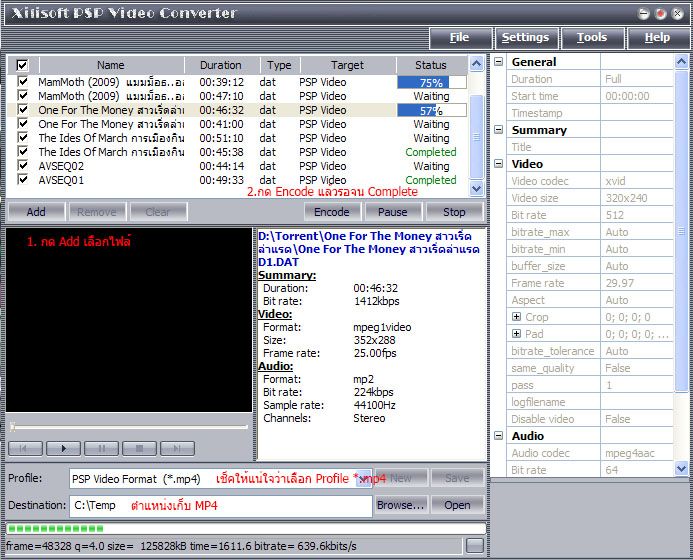Click the Destination path field C:\Temp
Image resolution: width=693 pixels, height=560 pixels.
pos(221,506)
